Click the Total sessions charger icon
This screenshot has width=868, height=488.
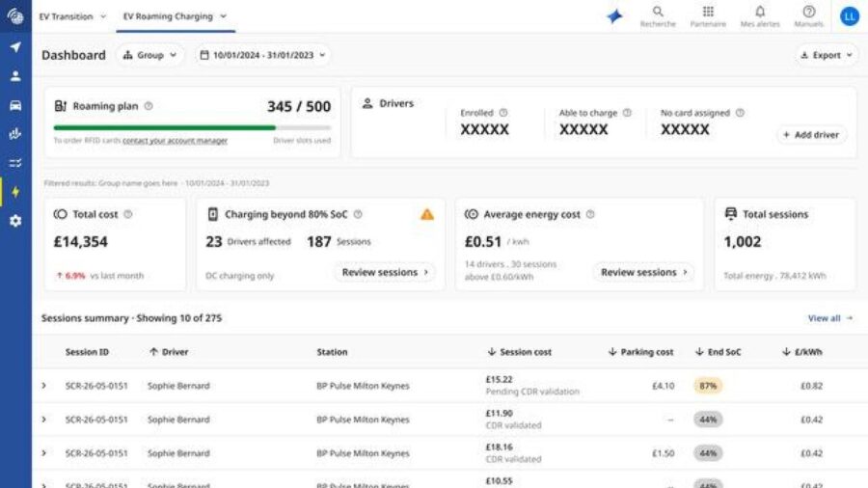click(x=731, y=213)
